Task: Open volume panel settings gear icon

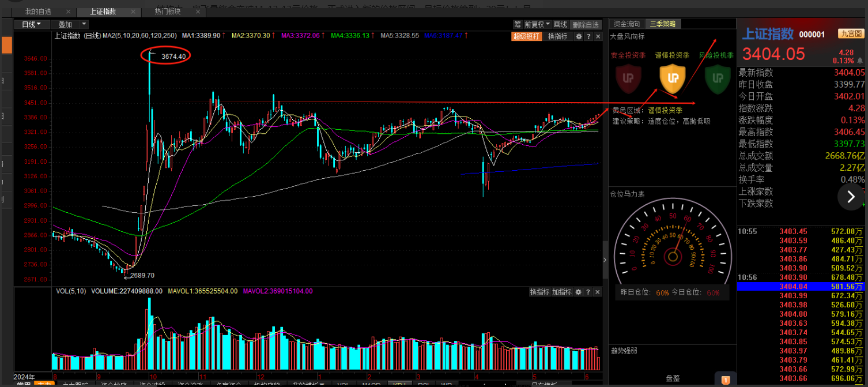Action: (x=578, y=292)
